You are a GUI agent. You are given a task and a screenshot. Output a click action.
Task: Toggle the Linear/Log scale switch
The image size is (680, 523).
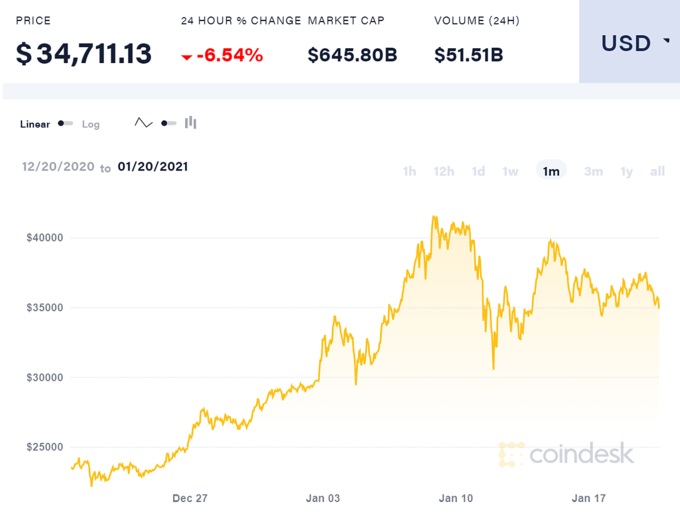point(66,124)
